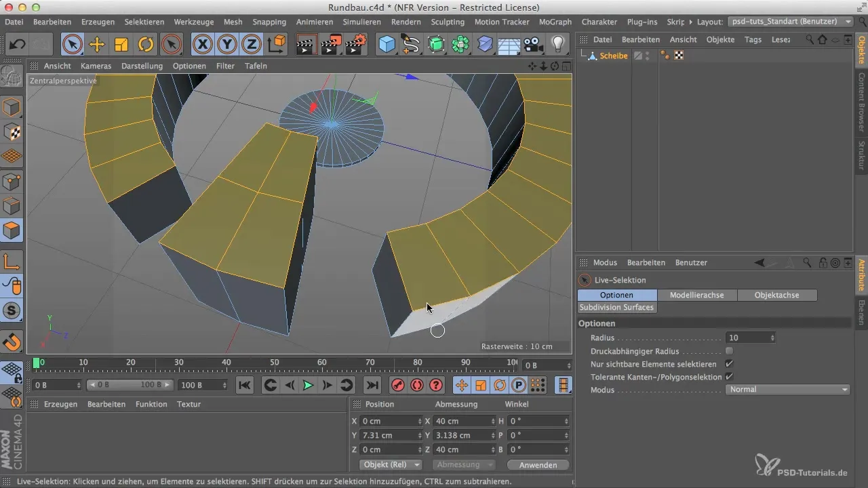Render active view with clapperboard icon

[307, 45]
